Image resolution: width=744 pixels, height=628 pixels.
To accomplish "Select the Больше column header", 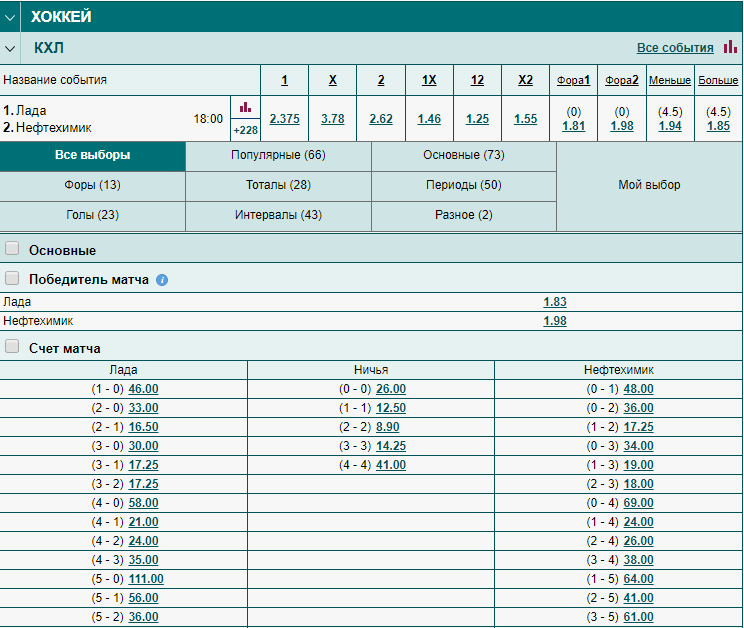I will tap(718, 80).
